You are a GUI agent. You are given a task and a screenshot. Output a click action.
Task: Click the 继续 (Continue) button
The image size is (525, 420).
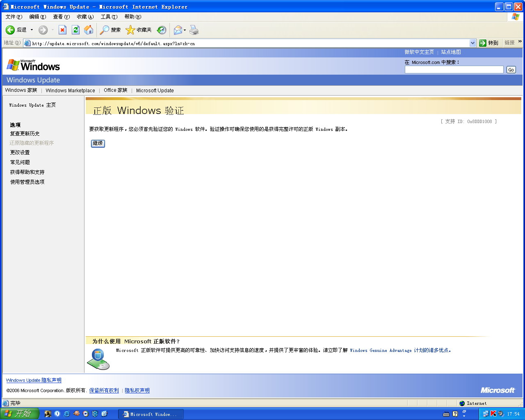coord(98,143)
